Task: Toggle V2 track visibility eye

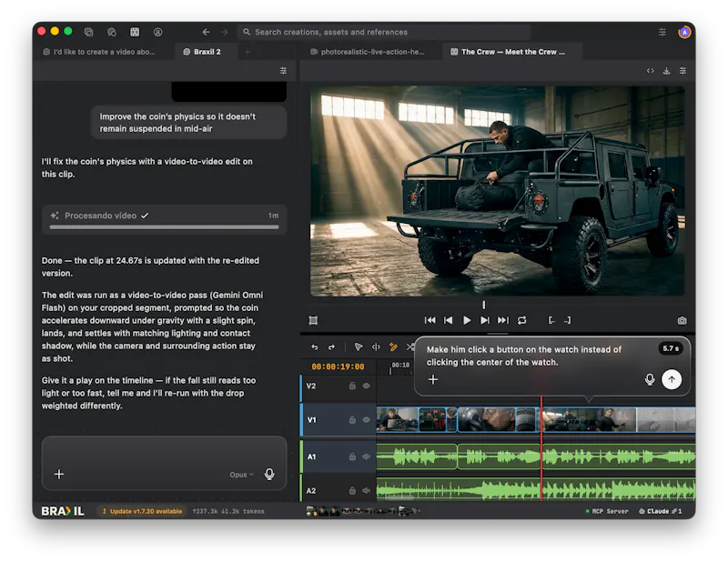Action: (x=367, y=386)
